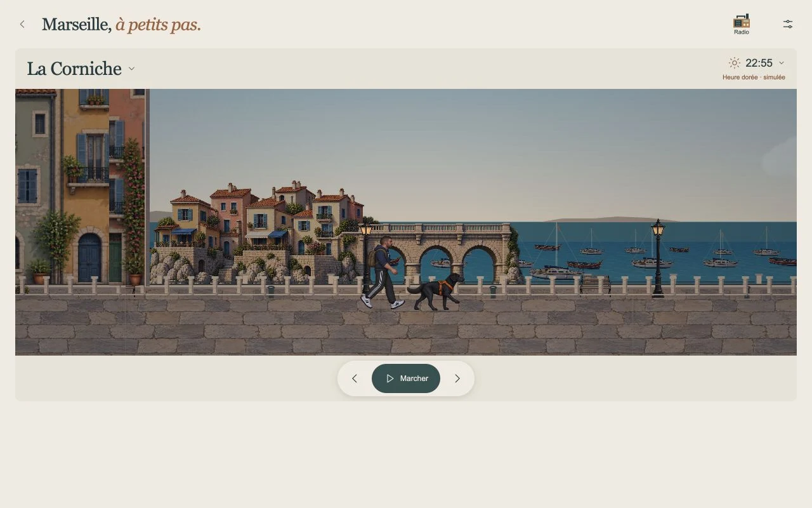Open the Radio player
The height and width of the screenshot is (508, 812).
[x=742, y=24]
